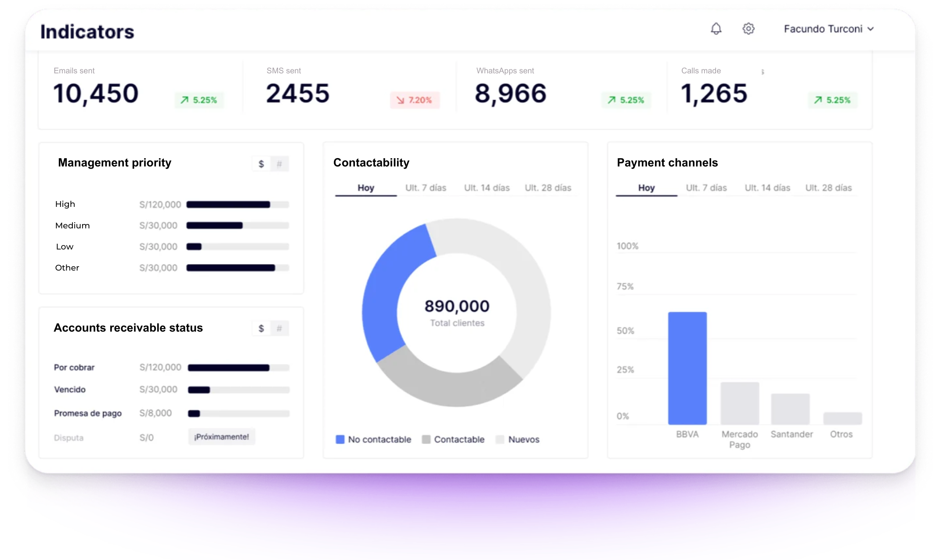Switch Accounts receivable status to dollar view
The height and width of the screenshot is (560, 940).
[x=261, y=329]
